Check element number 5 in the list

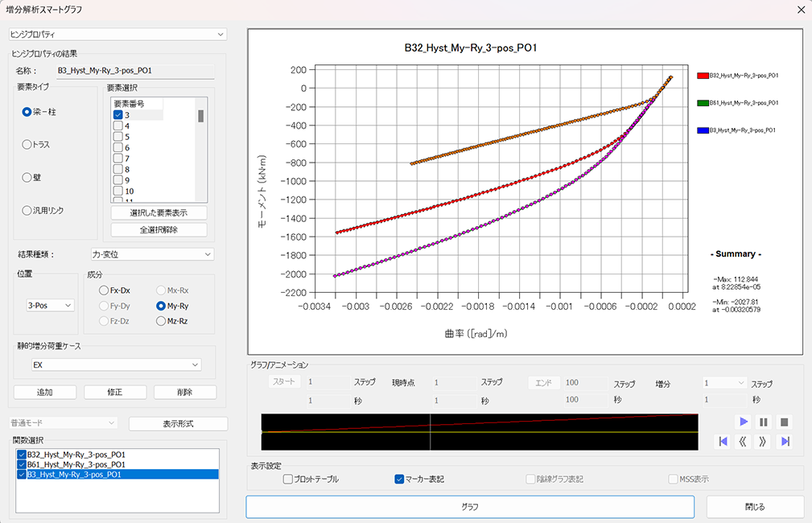(118, 137)
